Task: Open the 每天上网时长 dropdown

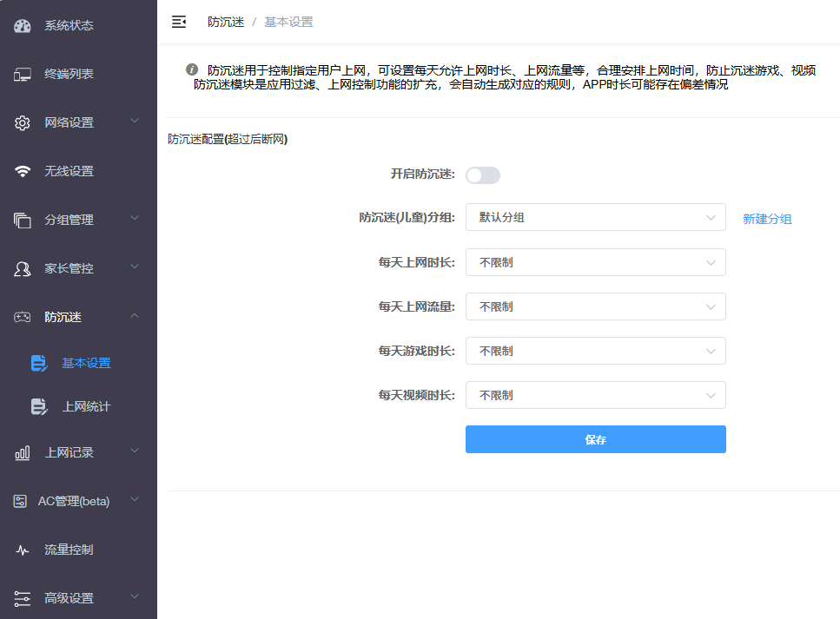Action: (x=595, y=262)
